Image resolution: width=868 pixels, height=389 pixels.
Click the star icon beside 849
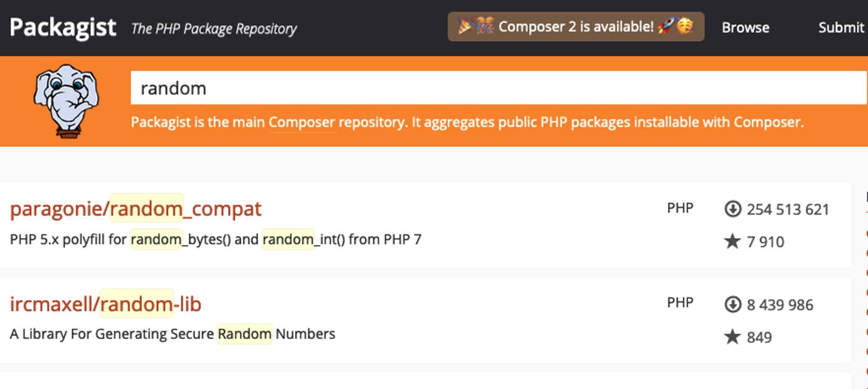[x=732, y=337]
